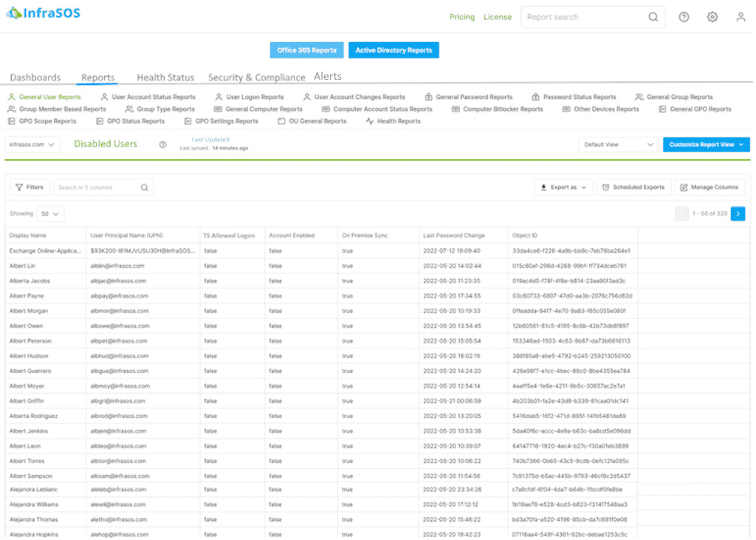Open the Security & Compliance tab
The width and height of the screenshot is (756, 540).
point(256,77)
